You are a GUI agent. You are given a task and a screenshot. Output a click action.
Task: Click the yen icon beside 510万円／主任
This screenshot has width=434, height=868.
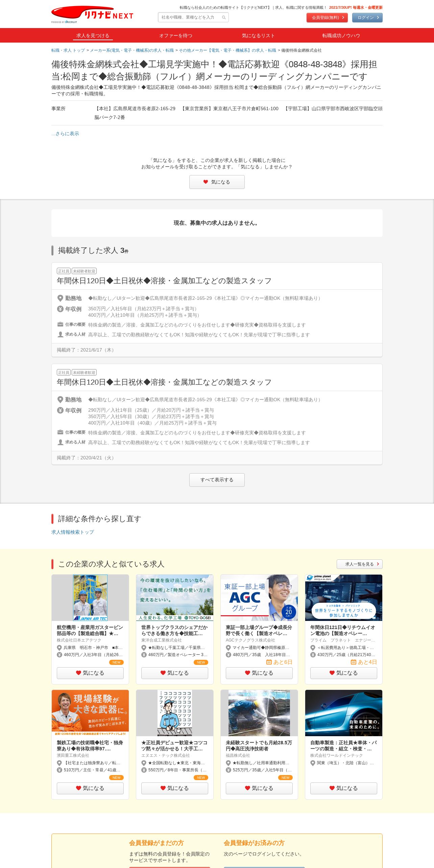point(59,770)
